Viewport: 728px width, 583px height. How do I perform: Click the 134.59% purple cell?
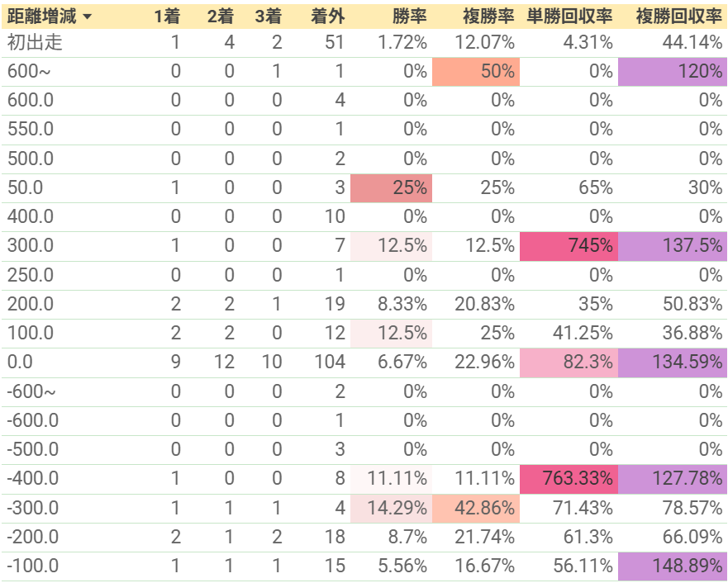point(673,363)
